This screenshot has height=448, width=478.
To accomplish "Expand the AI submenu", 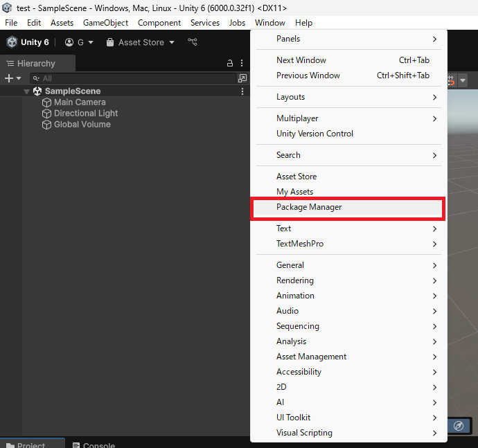I will pyautogui.click(x=348, y=402).
